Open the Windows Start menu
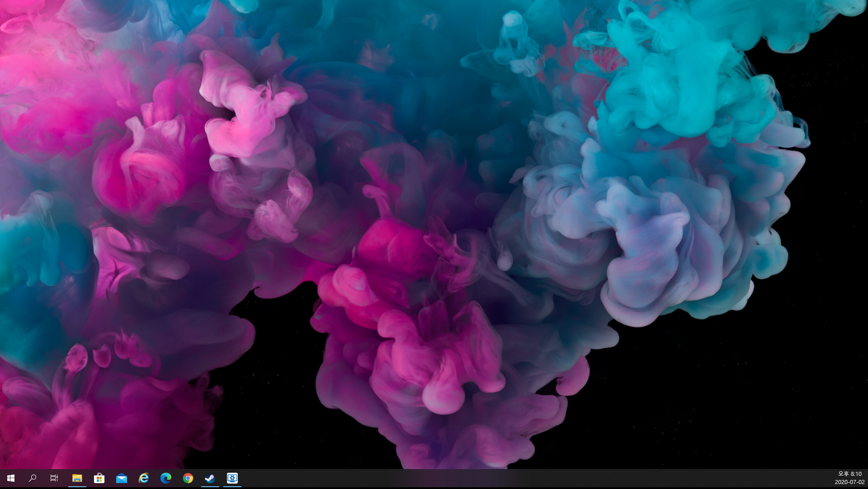 [x=11, y=478]
